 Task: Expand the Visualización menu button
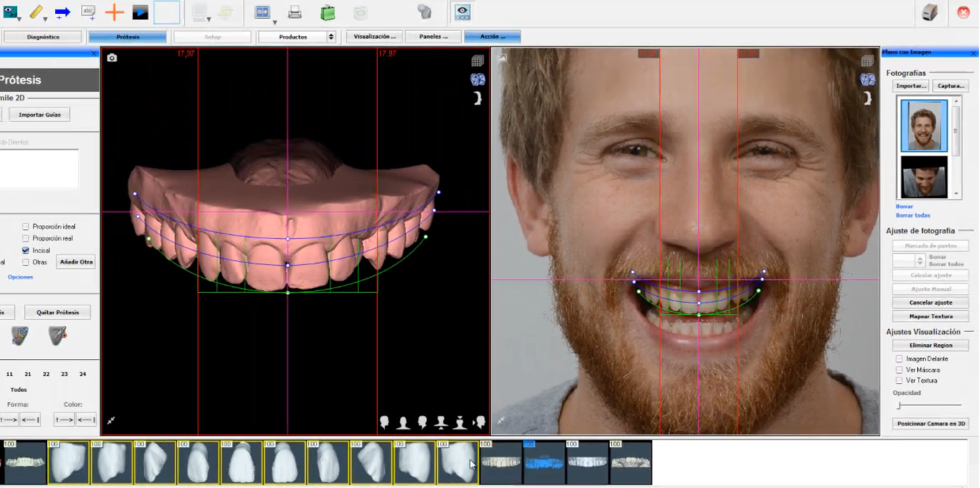(x=374, y=37)
